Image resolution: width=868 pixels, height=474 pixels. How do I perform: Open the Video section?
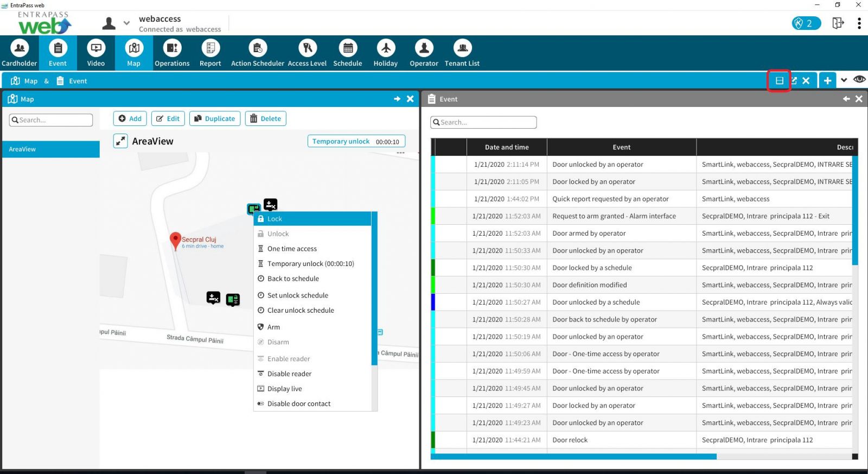96,53
